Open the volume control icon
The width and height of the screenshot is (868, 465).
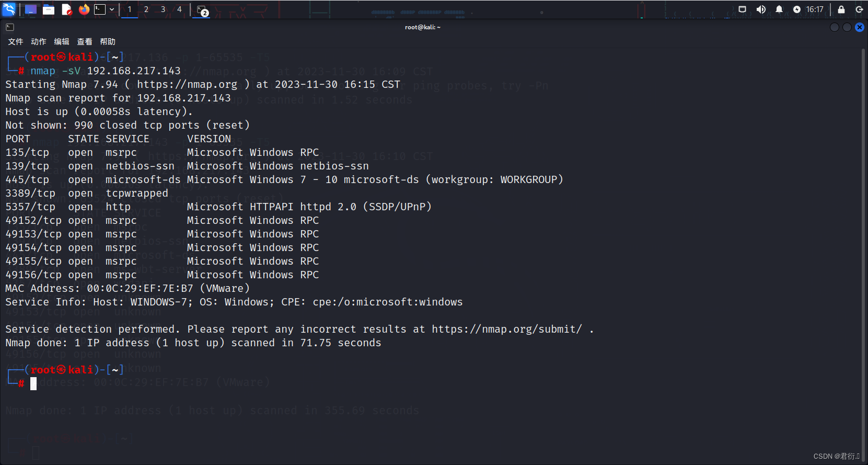pyautogui.click(x=761, y=9)
